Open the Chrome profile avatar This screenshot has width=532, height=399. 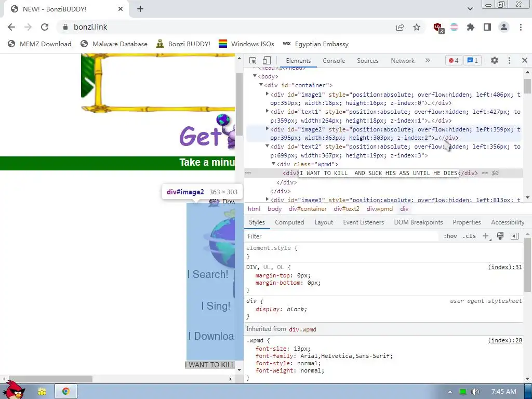coord(504,27)
